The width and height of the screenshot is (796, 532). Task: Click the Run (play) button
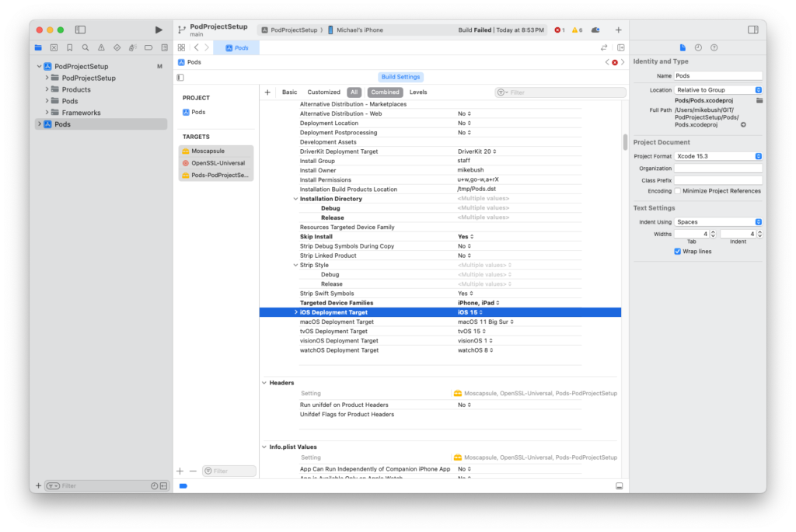(x=159, y=30)
